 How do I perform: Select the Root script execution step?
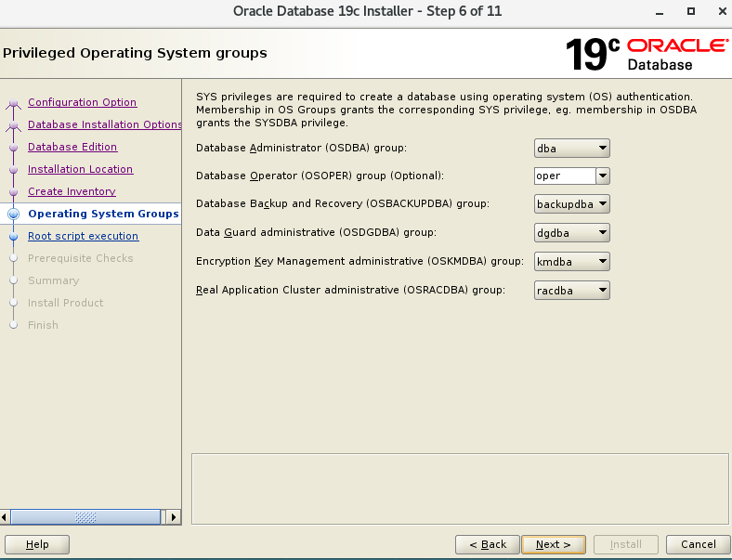(83, 236)
